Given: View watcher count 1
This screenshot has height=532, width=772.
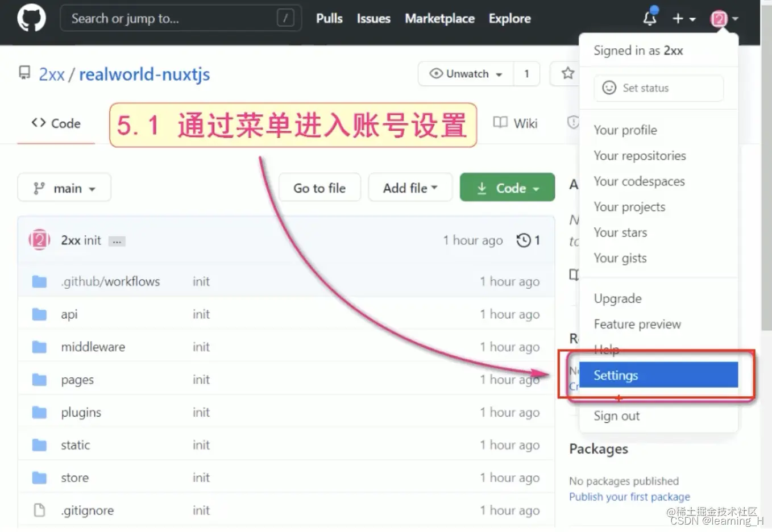Looking at the screenshot, I should pos(526,74).
